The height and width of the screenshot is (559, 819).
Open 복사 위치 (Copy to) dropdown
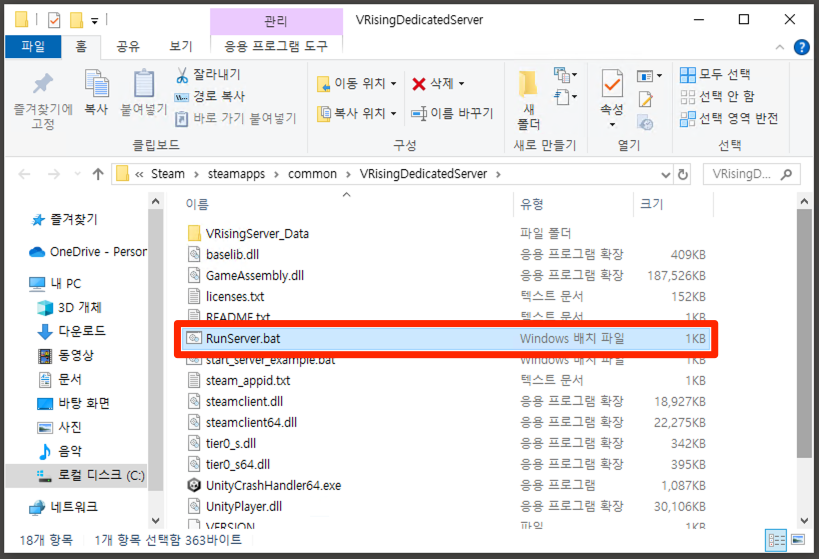coord(356,113)
